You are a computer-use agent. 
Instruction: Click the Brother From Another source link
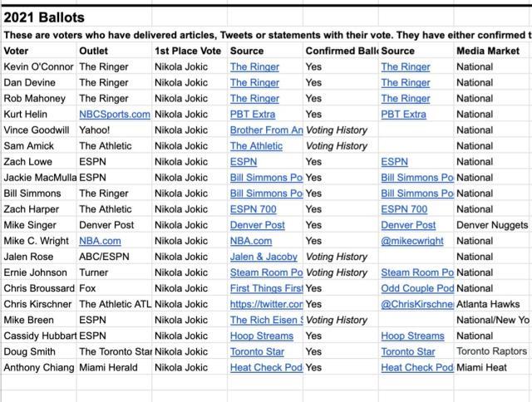click(266, 130)
